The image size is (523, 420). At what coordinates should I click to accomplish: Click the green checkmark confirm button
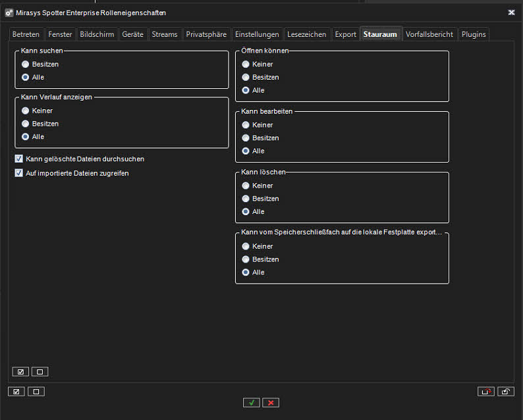click(x=251, y=402)
